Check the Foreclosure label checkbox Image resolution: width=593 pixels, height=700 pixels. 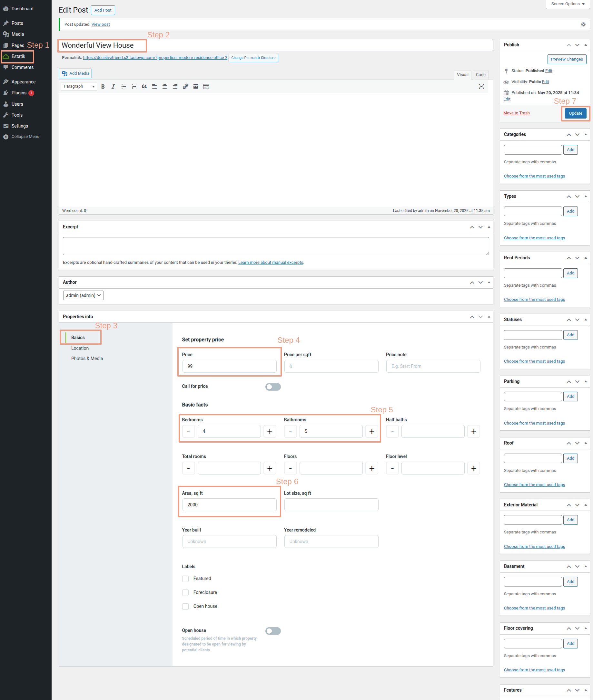185,592
